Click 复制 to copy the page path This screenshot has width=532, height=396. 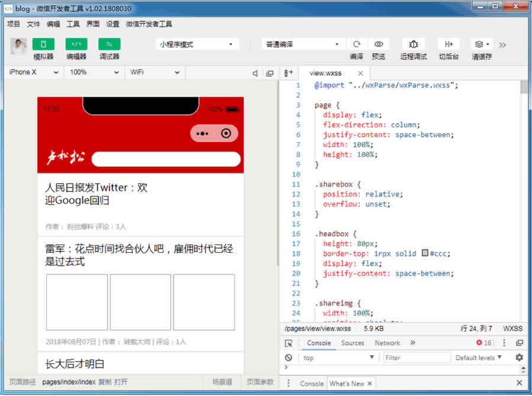105,382
